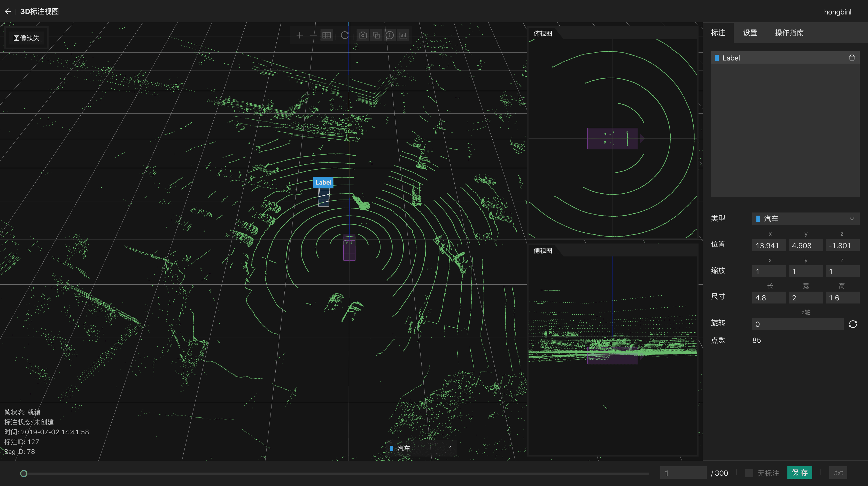Open the bar chart statistics icon
Image resolution: width=868 pixels, height=486 pixels.
(x=403, y=35)
